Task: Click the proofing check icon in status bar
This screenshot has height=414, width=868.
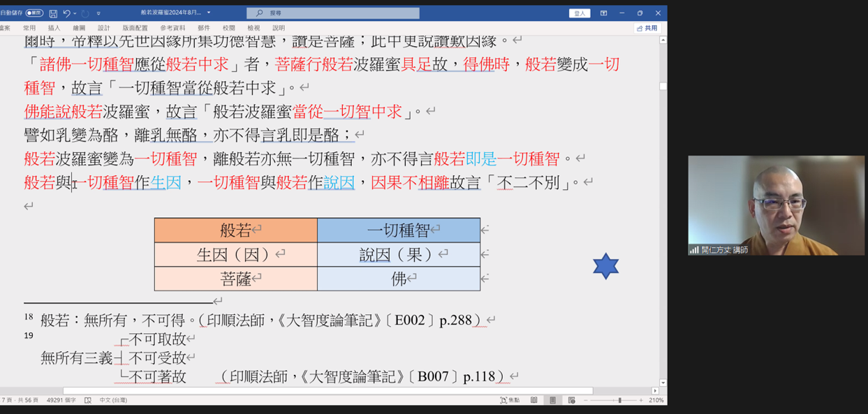Action: tap(88, 400)
